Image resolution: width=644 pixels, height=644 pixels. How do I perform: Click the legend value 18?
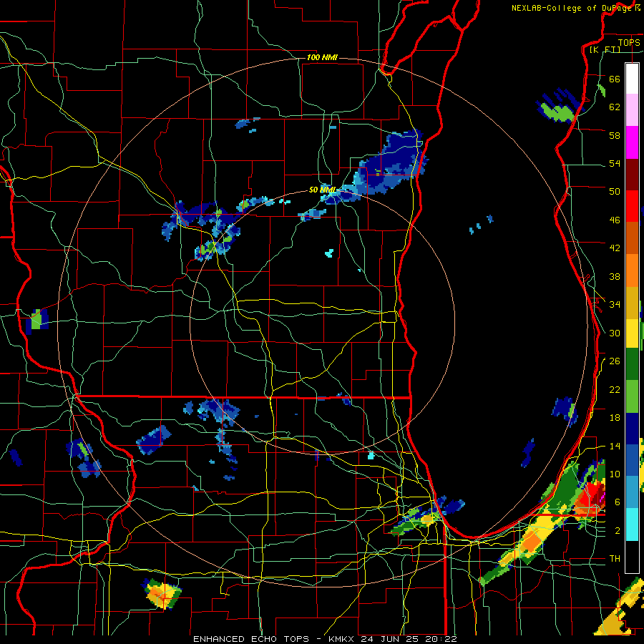pos(615,418)
